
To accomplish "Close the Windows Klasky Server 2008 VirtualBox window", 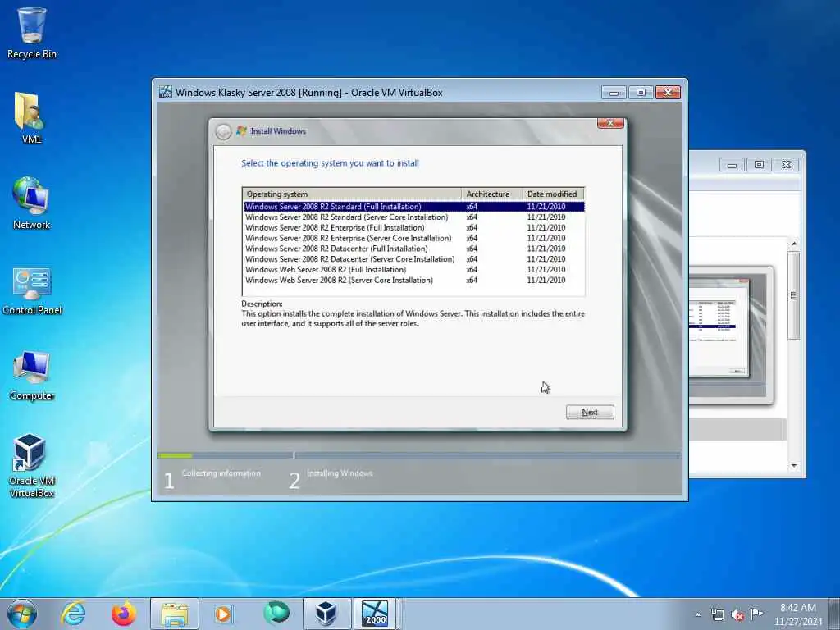I will [x=668, y=93].
